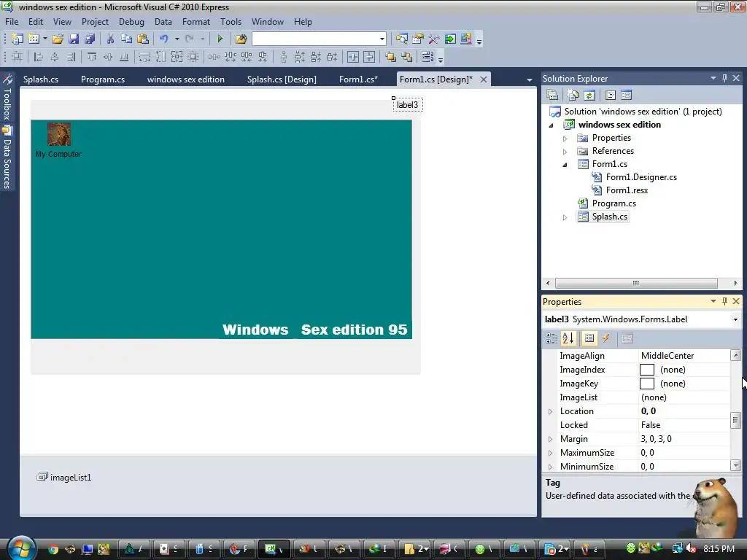Select Form1.resx in Solution Explorer
The width and height of the screenshot is (747, 560).
(627, 190)
